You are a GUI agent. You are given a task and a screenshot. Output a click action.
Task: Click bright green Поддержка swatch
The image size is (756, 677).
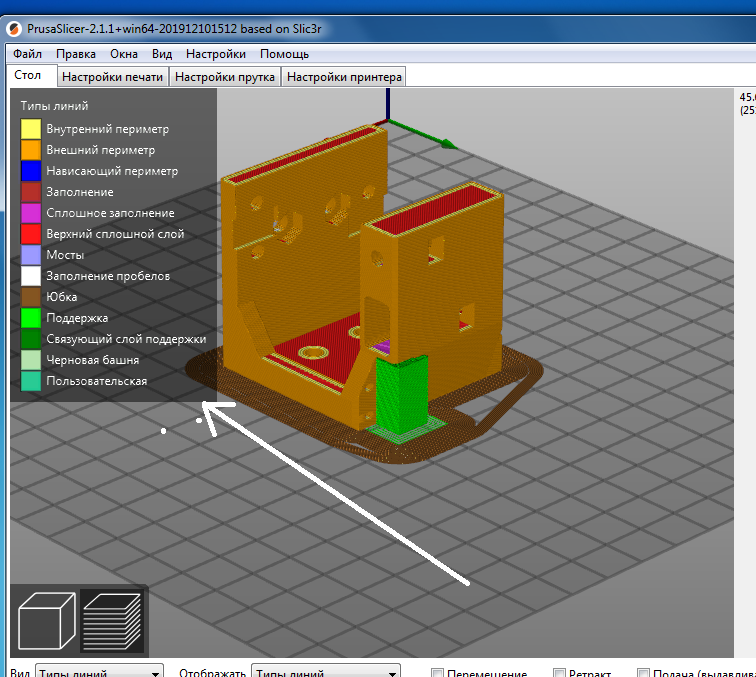31,318
